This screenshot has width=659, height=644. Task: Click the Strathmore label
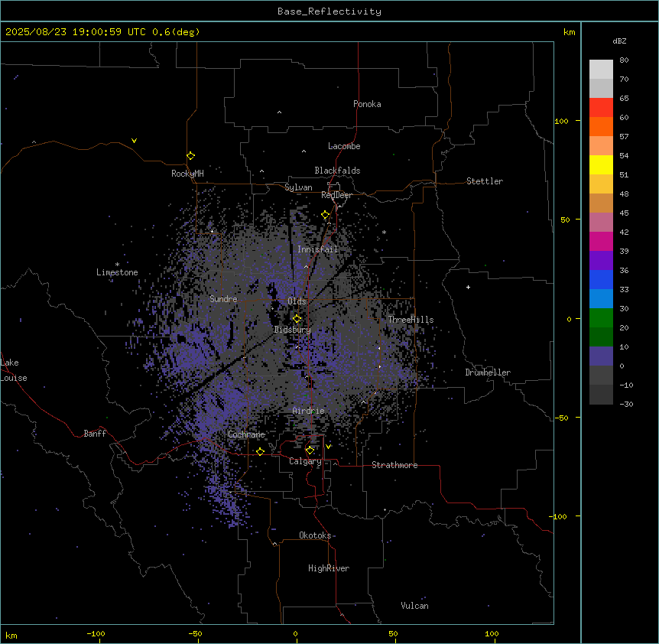pyautogui.click(x=394, y=465)
